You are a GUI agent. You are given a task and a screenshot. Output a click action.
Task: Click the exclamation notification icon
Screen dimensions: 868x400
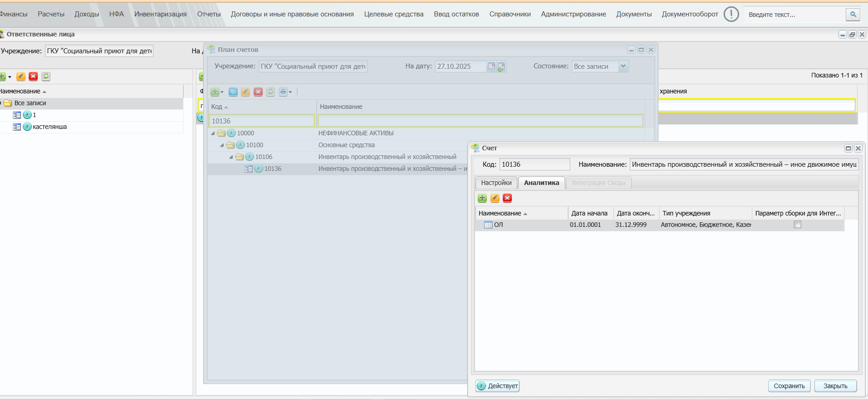coord(731,14)
